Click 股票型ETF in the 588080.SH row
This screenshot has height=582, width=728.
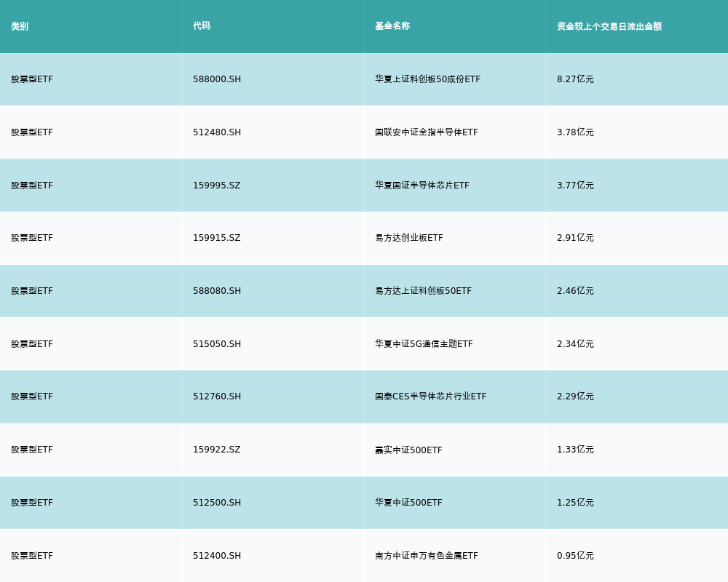pos(32,291)
